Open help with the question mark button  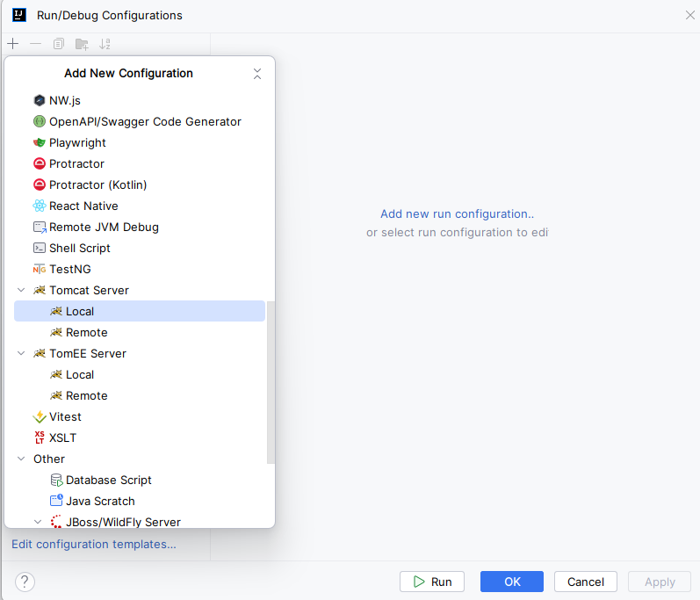tap(25, 582)
